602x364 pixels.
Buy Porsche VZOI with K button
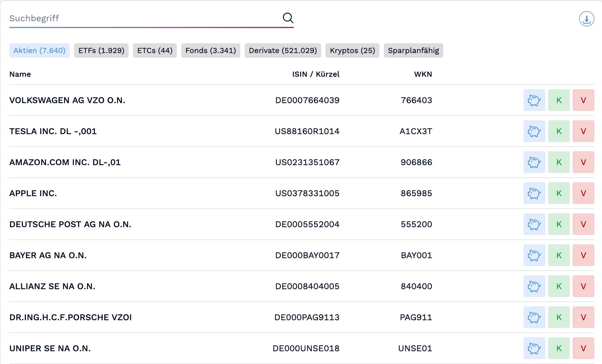[559, 317]
